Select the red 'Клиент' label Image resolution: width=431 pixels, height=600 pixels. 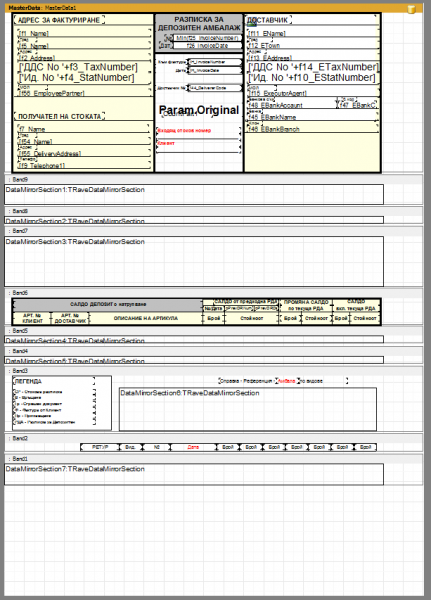[166, 143]
